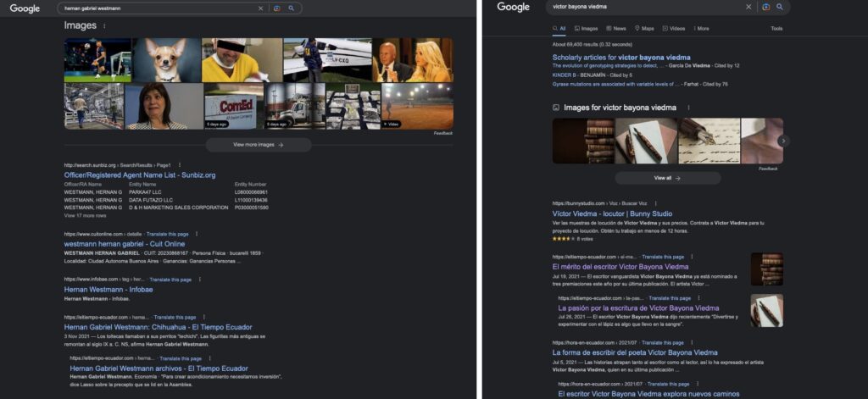This screenshot has height=399, width=868.
Task: Switch to the Videos tab
Action: click(x=674, y=29)
